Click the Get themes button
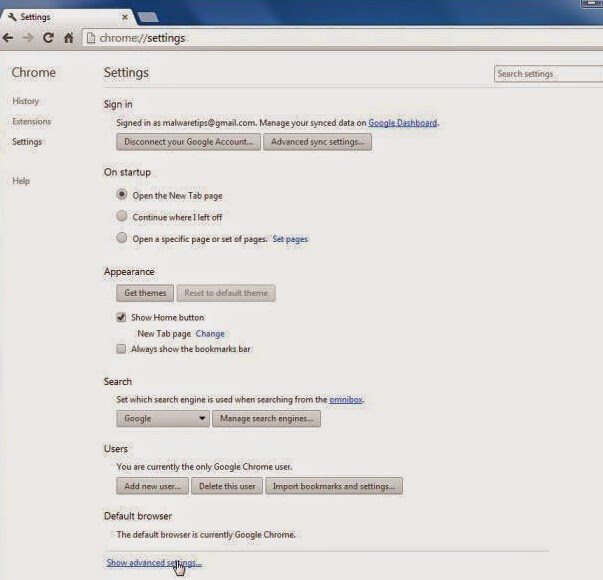 click(x=145, y=293)
